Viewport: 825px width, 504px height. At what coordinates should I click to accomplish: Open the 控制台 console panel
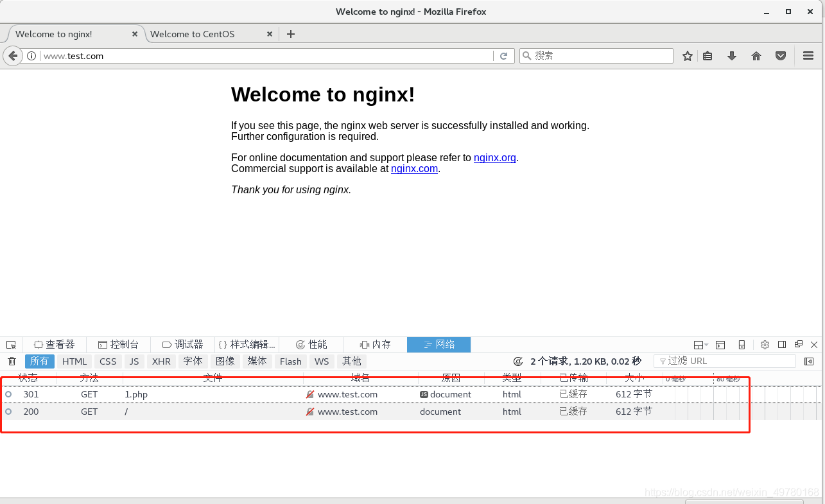119,345
